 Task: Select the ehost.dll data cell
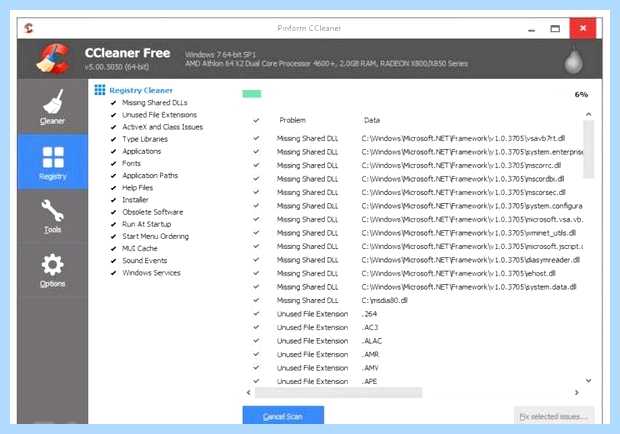pyautogui.click(x=459, y=274)
